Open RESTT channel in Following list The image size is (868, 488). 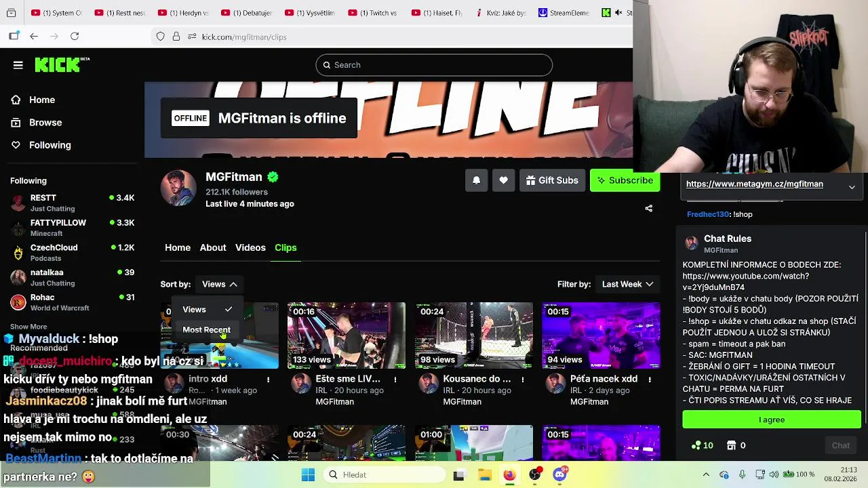(x=73, y=203)
